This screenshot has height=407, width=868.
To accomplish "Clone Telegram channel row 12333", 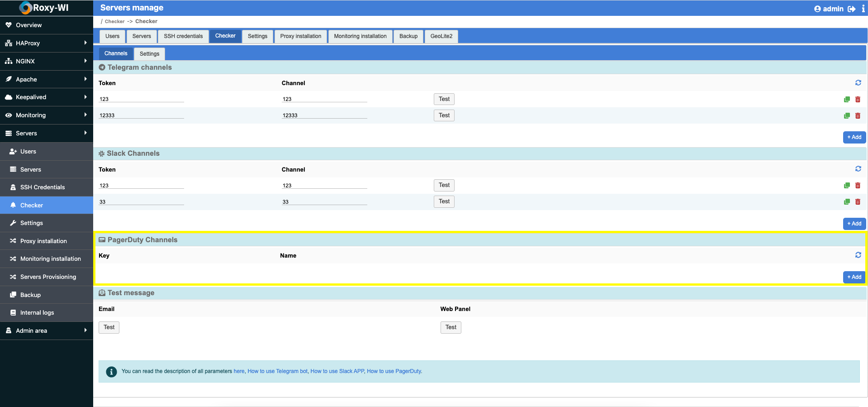I will (847, 116).
